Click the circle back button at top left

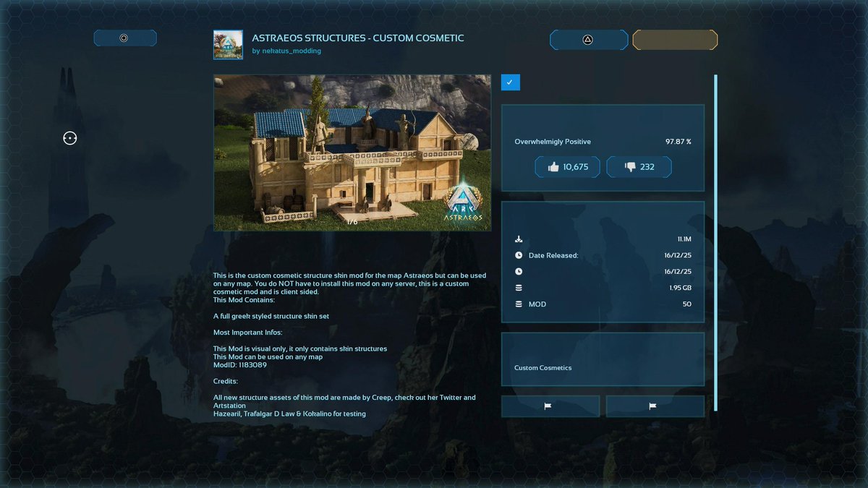coord(124,38)
